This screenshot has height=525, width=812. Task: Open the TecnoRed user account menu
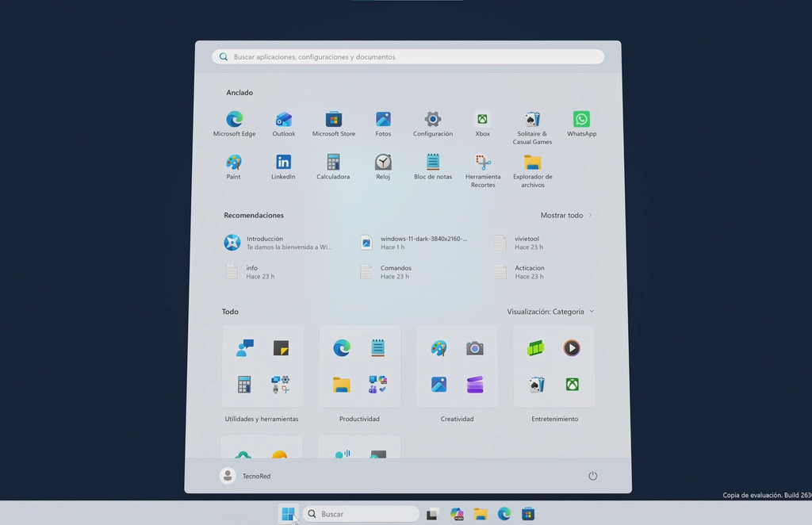coord(246,476)
